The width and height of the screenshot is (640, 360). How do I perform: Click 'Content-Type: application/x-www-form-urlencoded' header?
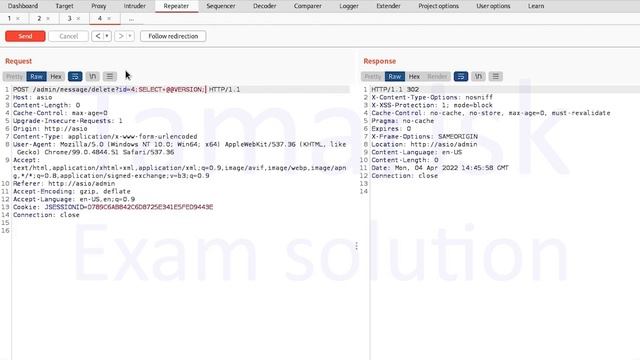[x=105, y=137]
